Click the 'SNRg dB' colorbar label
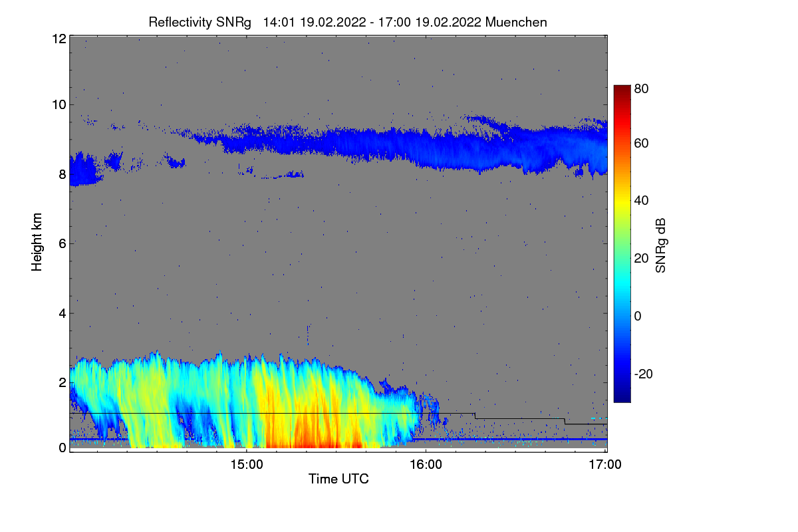The width and height of the screenshot is (798, 532). point(660,245)
